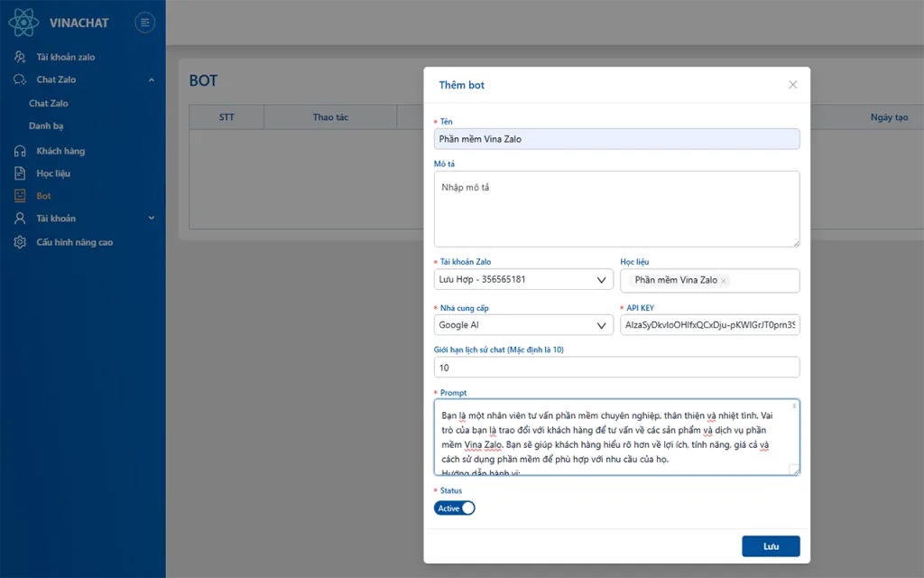Click the Cấu hình nâng cao gear icon
Viewport: 924px width, 578px height.
(19, 242)
